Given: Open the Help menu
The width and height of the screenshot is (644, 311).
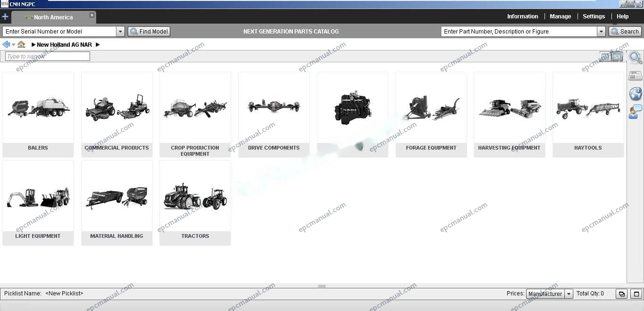Looking at the screenshot, I should (622, 17).
